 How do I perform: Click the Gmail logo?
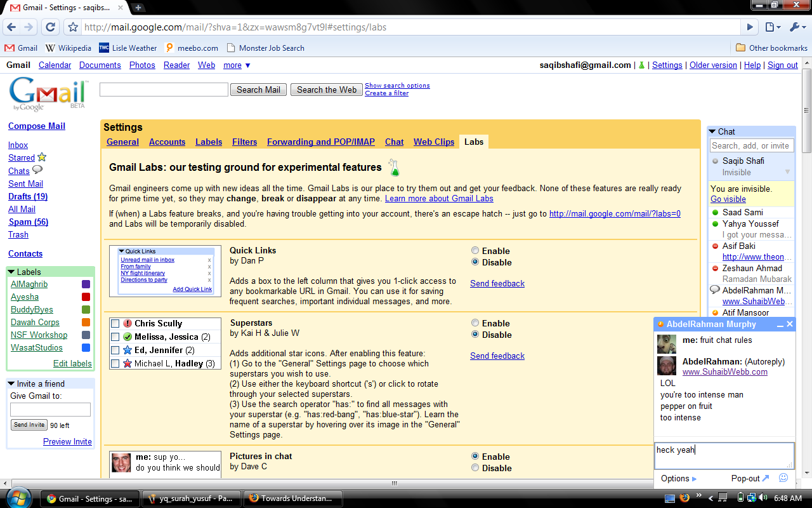coord(48,94)
